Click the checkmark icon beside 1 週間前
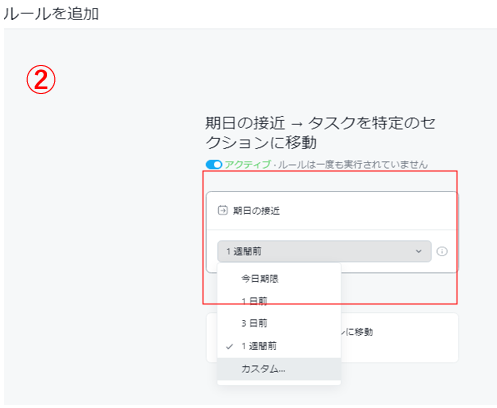The height and width of the screenshot is (408, 497). click(229, 347)
